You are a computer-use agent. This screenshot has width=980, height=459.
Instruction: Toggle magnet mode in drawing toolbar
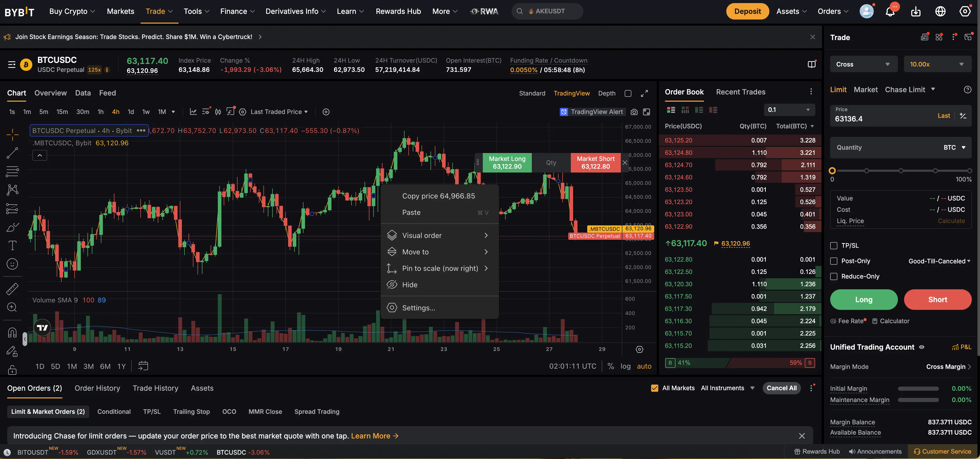pyautogui.click(x=12, y=333)
